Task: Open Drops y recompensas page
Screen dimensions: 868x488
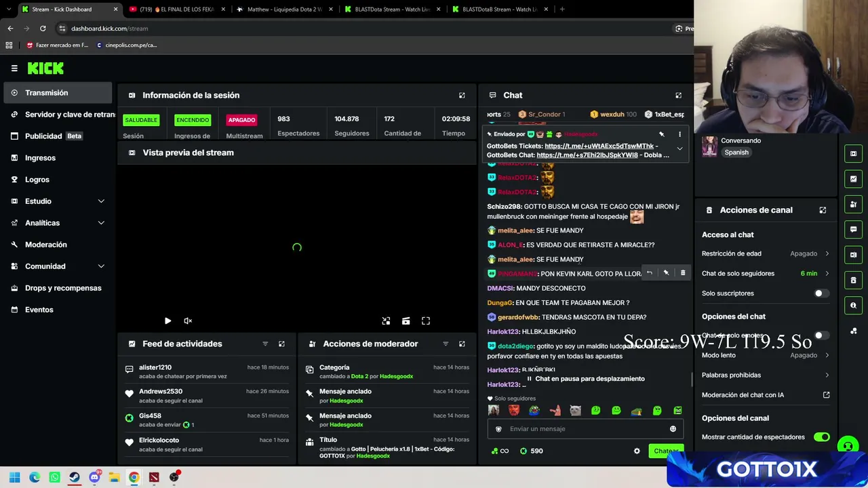Action: pyautogui.click(x=58, y=288)
